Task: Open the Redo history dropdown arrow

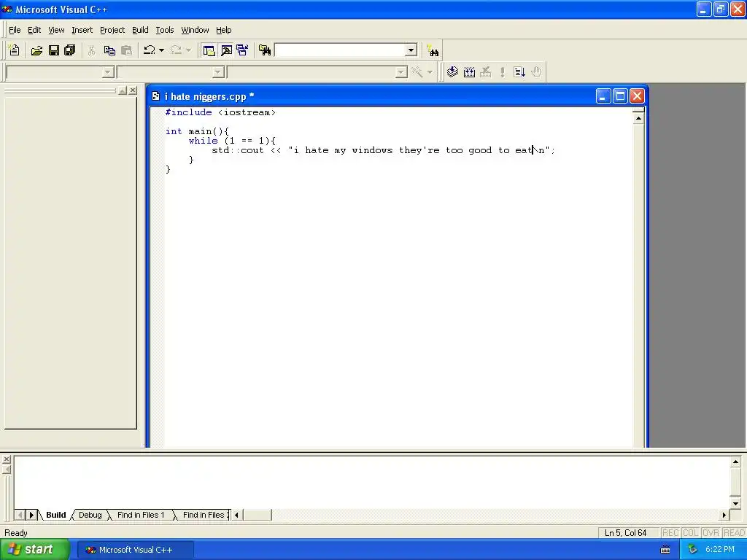Action: (188, 50)
